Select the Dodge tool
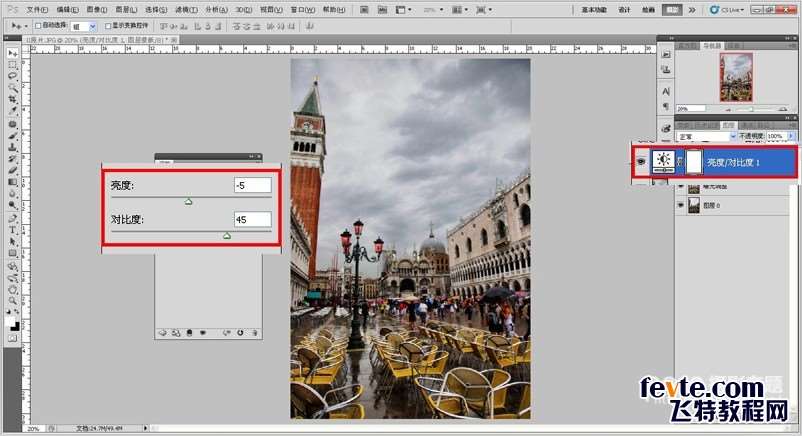The height and width of the screenshot is (436, 802). pos(12,204)
